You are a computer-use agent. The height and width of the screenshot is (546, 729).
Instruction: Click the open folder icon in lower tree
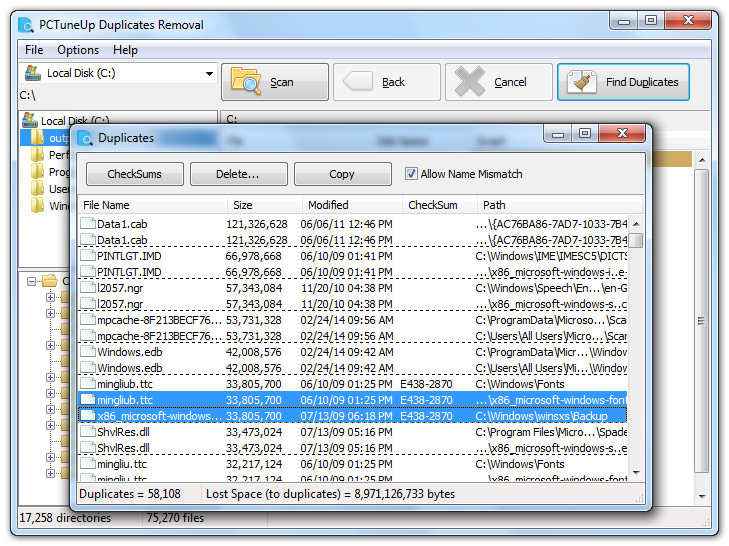point(50,281)
